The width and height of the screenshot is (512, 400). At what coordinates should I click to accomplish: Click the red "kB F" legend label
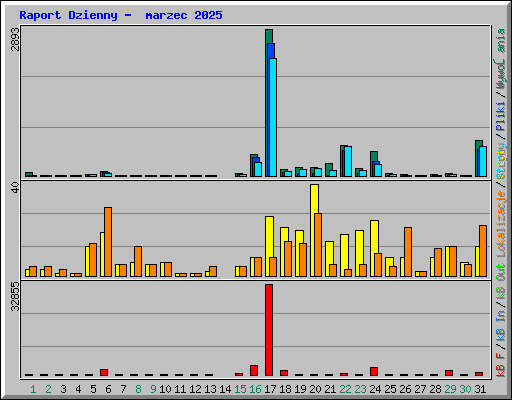[x=501, y=364]
